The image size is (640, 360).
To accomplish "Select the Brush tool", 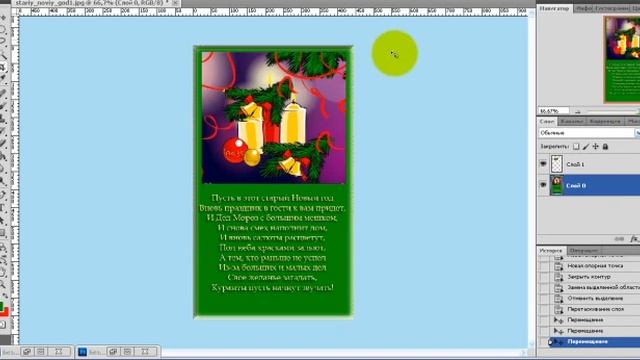I will click(x=4, y=105).
